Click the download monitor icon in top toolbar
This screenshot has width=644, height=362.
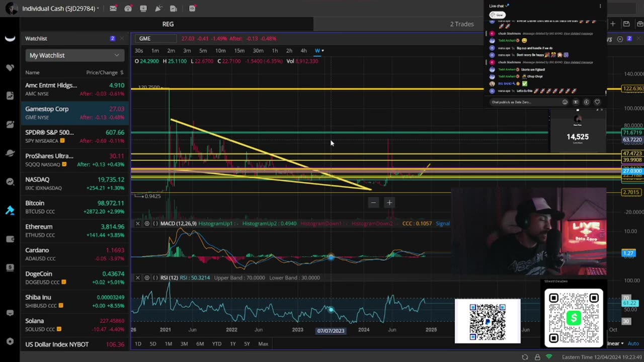pyautogui.click(x=143, y=9)
